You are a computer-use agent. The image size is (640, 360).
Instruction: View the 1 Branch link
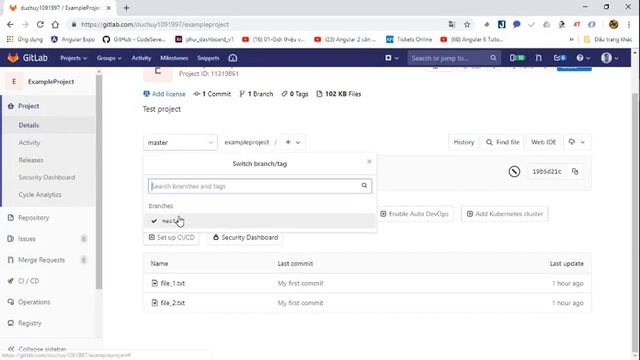point(256,94)
